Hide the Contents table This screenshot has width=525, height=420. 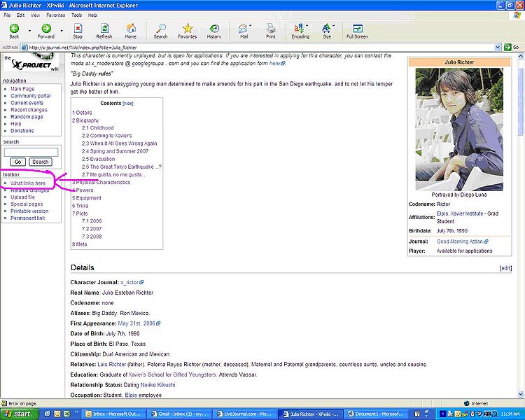click(x=128, y=104)
